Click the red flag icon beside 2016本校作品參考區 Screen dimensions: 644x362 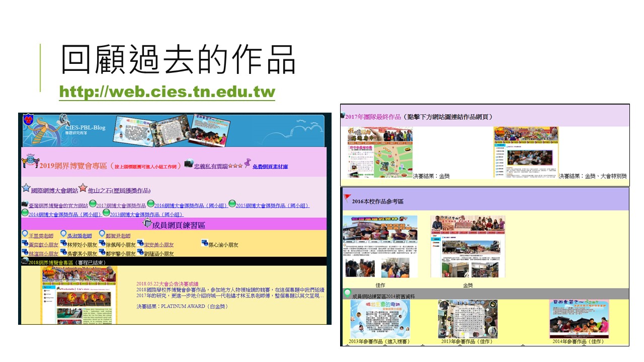[x=347, y=198]
